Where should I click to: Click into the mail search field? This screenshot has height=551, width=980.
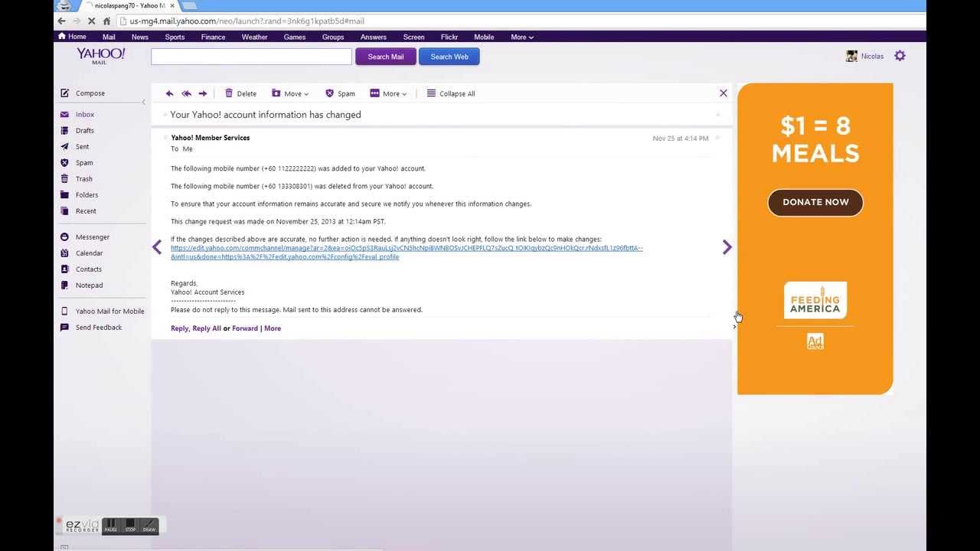(251, 57)
